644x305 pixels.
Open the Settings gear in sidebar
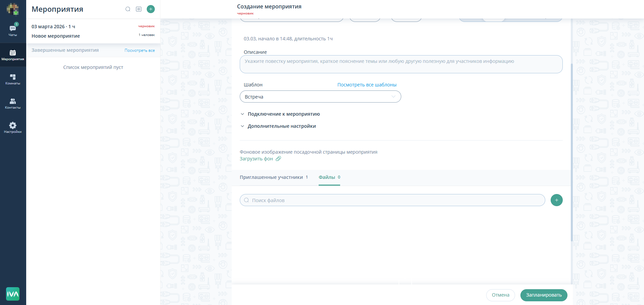(13, 127)
